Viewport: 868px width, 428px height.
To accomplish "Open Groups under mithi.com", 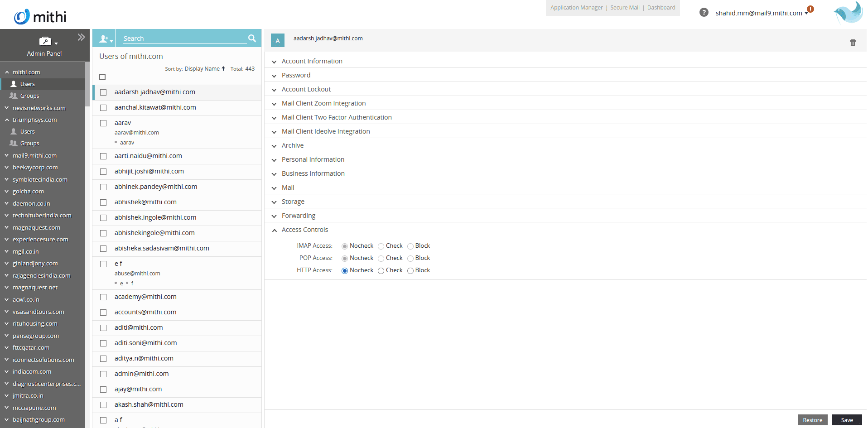I will (x=29, y=96).
